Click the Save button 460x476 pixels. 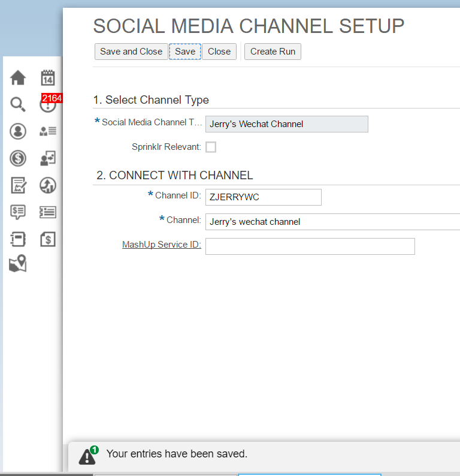[185, 52]
